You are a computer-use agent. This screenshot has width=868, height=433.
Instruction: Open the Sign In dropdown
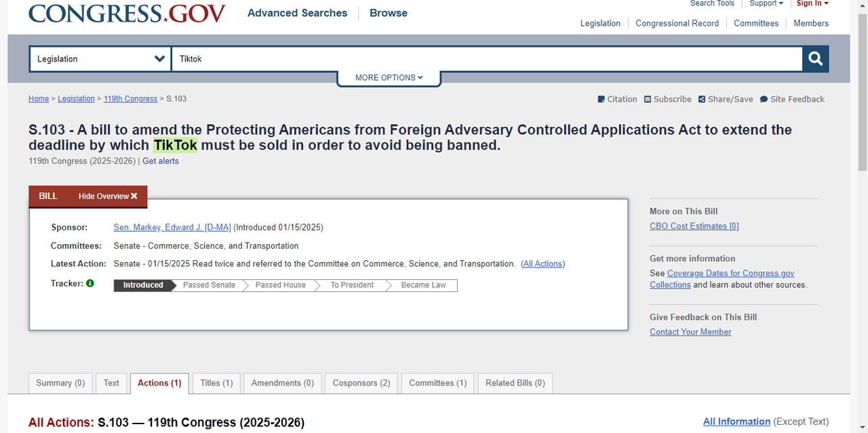tap(812, 3)
